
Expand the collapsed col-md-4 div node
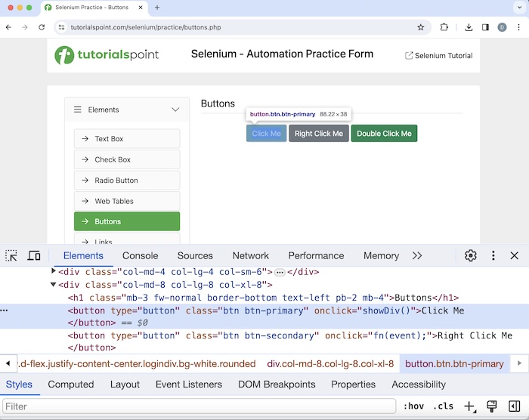click(54, 271)
